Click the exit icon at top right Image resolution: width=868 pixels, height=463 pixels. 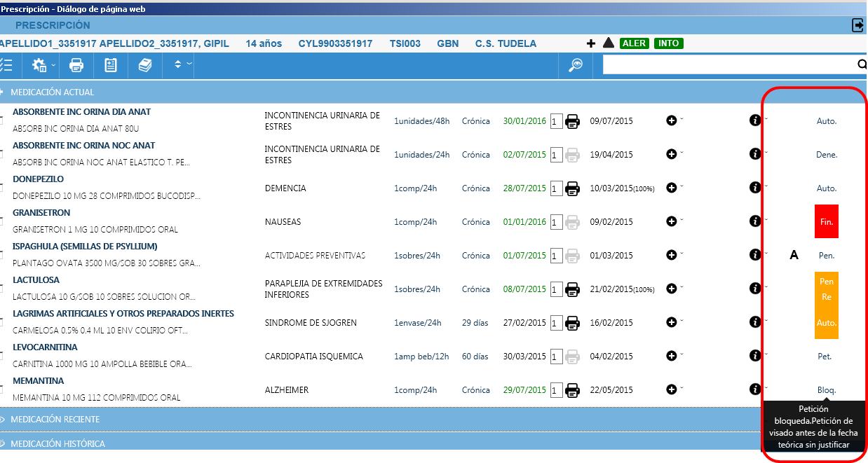click(x=858, y=25)
